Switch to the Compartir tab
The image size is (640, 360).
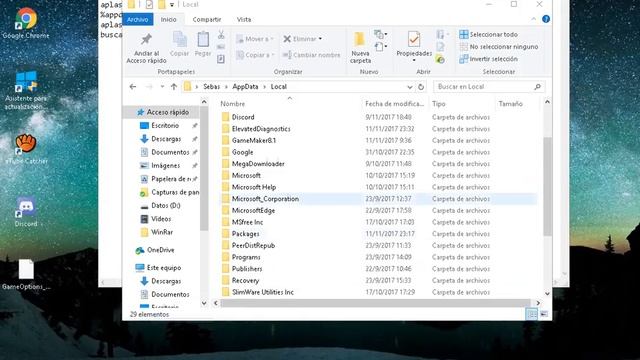207,19
